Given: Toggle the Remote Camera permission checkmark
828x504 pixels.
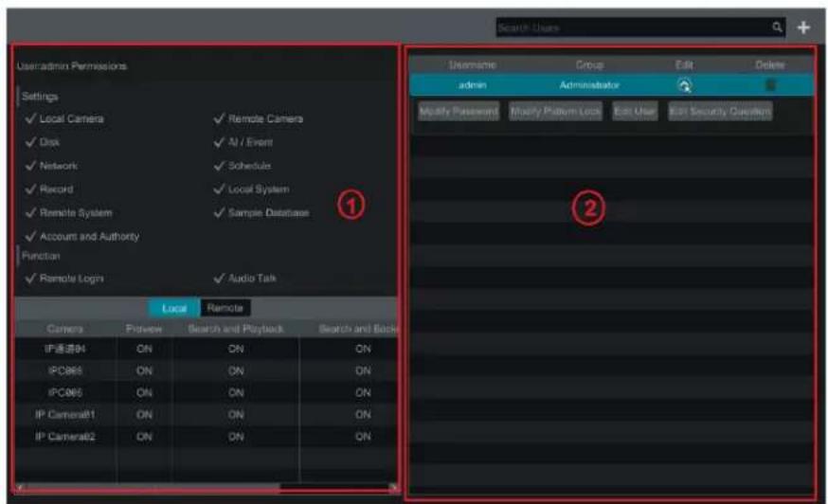Looking at the screenshot, I should click(x=219, y=118).
